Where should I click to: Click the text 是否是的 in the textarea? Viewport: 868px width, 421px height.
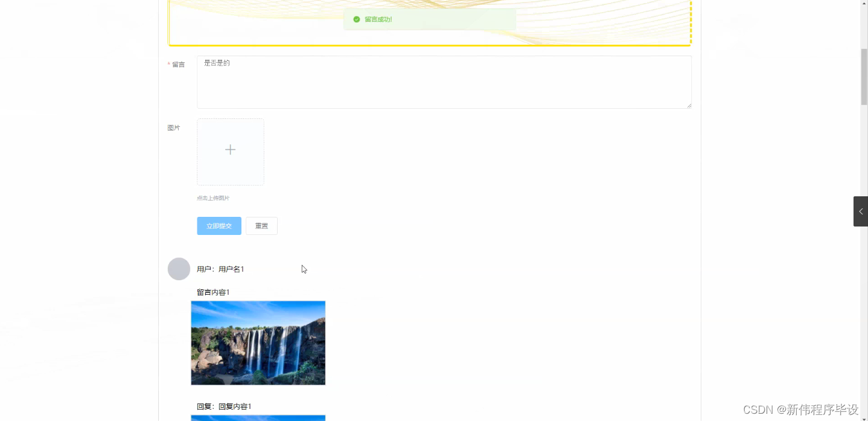pyautogui.click(x=216, y=63)
